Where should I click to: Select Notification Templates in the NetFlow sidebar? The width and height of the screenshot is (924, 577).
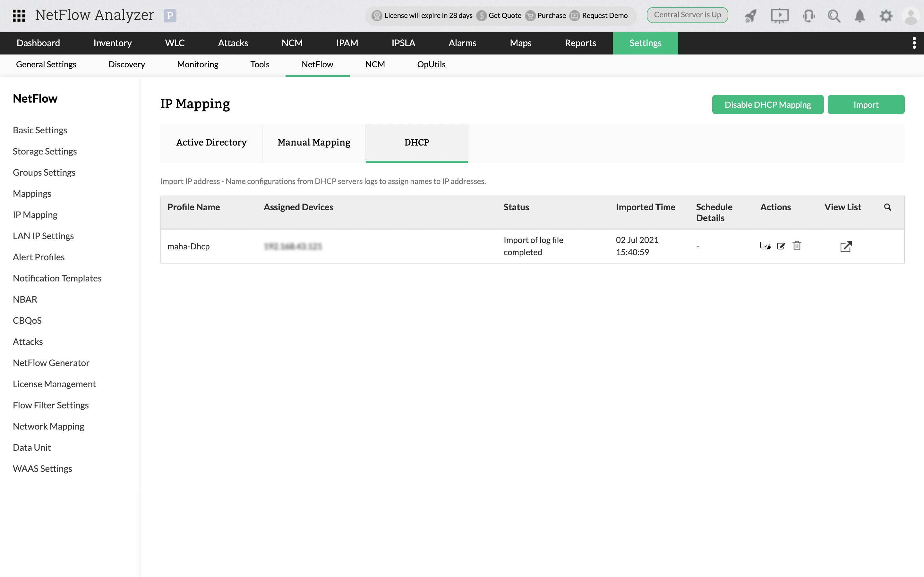coord(57,278)
